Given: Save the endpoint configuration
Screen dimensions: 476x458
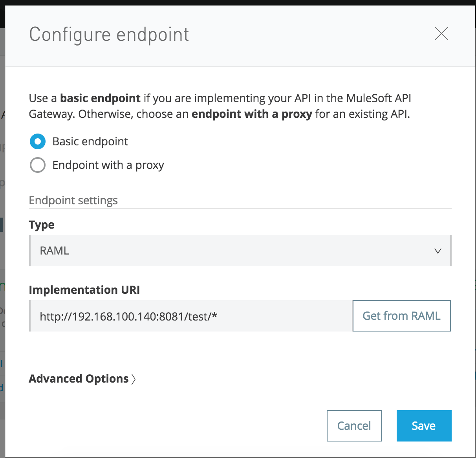Looking at the screenshot, I should 424,426.
